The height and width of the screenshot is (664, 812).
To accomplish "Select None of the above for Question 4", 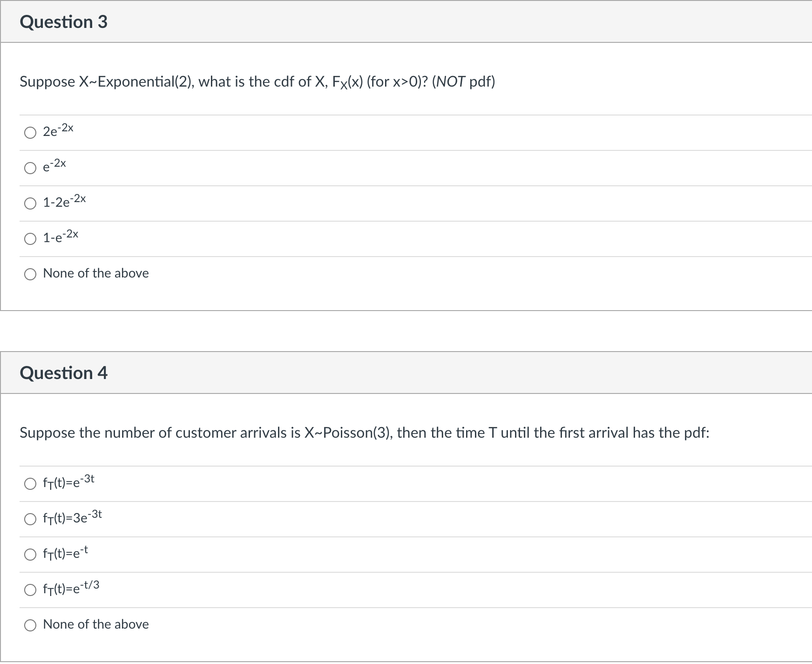I will pyautogui.click(x=30, y=625).
